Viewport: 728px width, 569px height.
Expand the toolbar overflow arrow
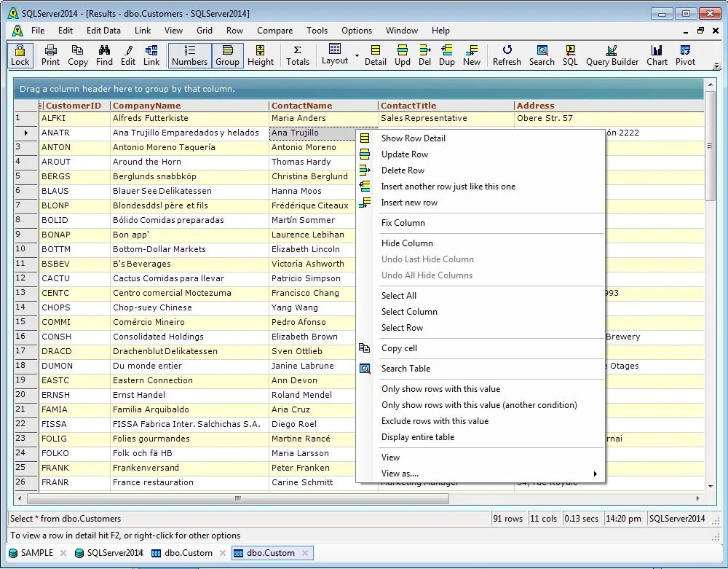click(717, 66)
